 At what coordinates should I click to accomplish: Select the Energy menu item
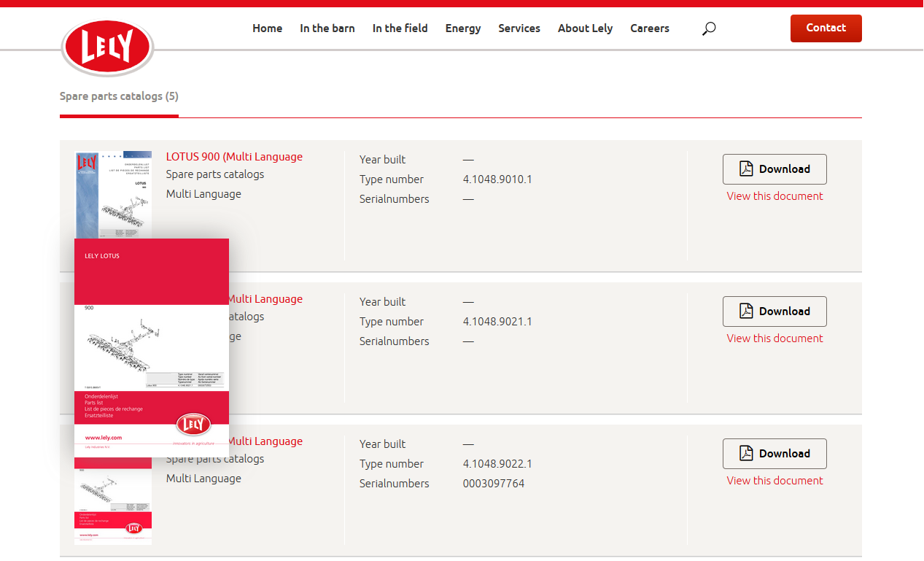click(463, 28)
